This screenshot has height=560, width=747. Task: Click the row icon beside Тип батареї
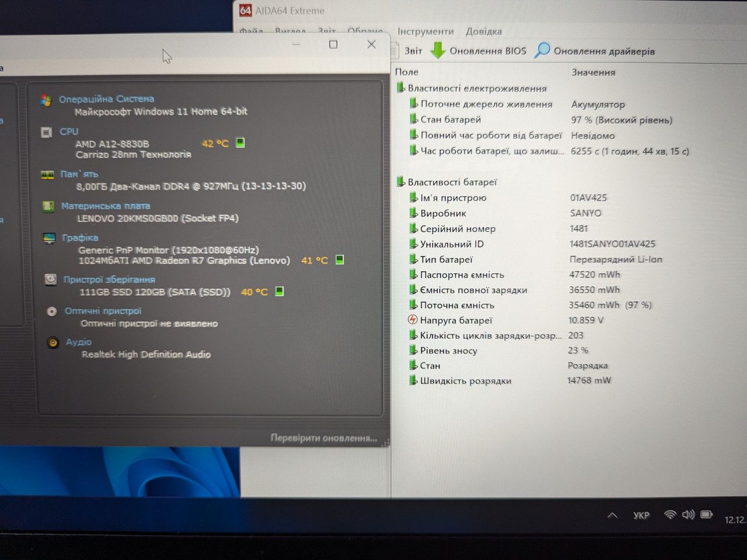[x=413, y=259]
